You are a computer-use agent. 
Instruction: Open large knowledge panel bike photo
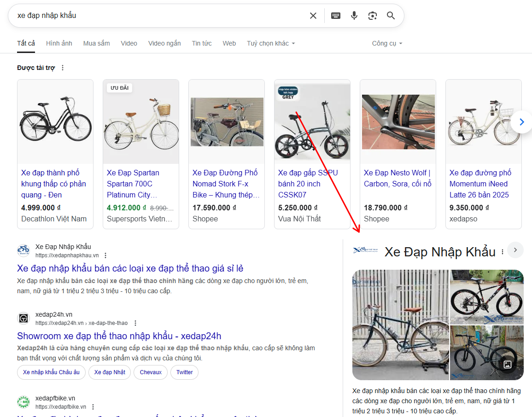pyautogui.click(x=400, y=325)
